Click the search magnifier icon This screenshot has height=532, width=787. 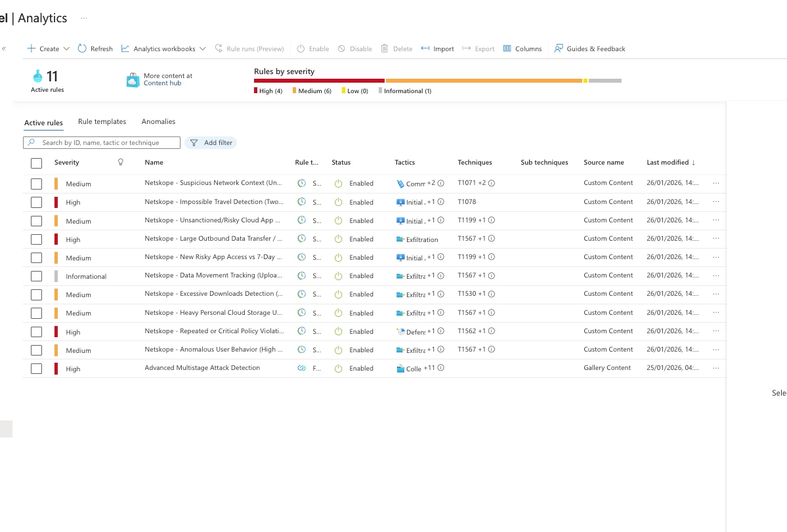point(31,142)
